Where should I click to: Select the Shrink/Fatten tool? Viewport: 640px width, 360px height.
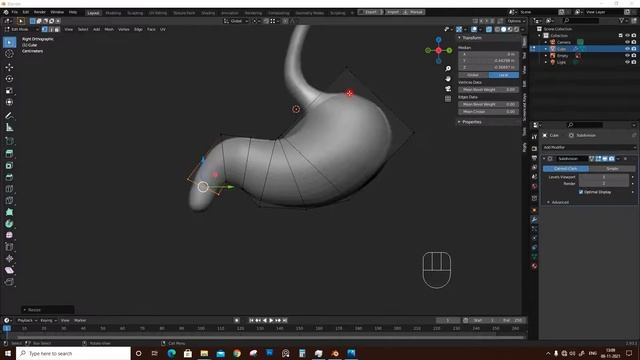pyautogui.click(x=9, y=258)
